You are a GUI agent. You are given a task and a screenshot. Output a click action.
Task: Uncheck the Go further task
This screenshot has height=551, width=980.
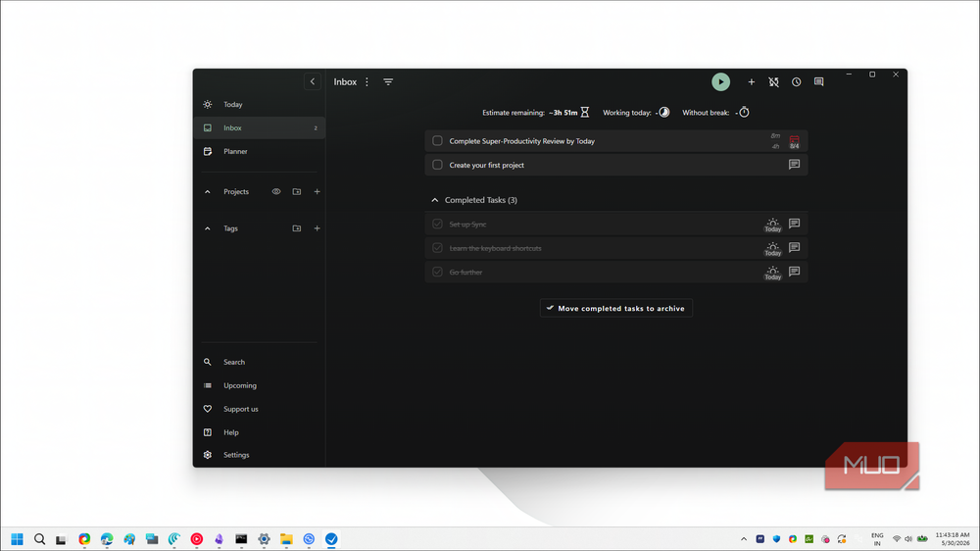437,272
